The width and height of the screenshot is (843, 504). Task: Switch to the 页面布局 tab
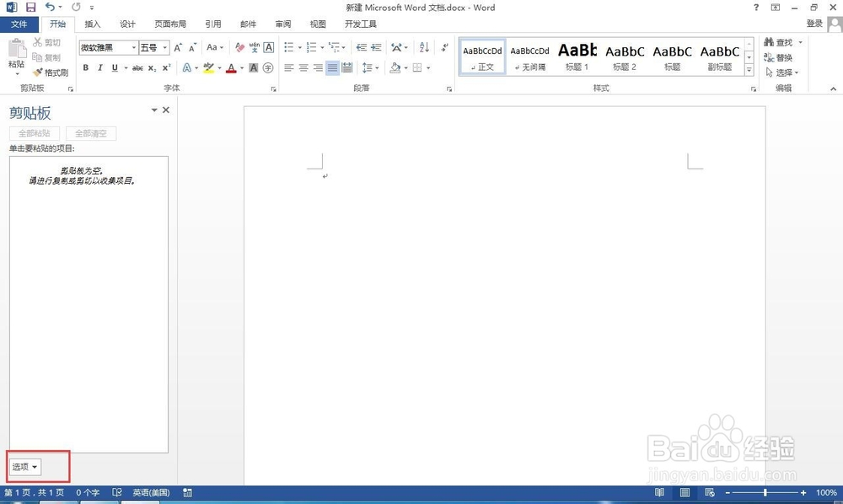(x=170, y=24)
